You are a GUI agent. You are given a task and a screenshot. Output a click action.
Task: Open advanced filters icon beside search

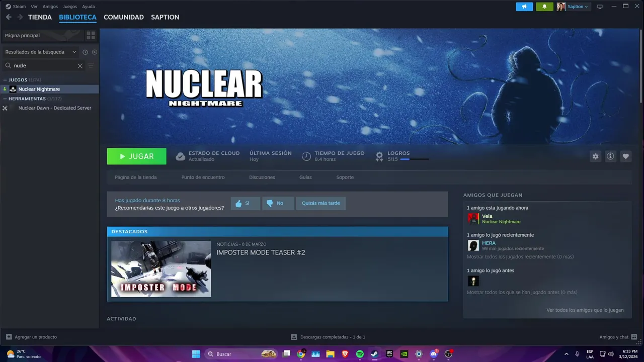[x=91, y=65]
